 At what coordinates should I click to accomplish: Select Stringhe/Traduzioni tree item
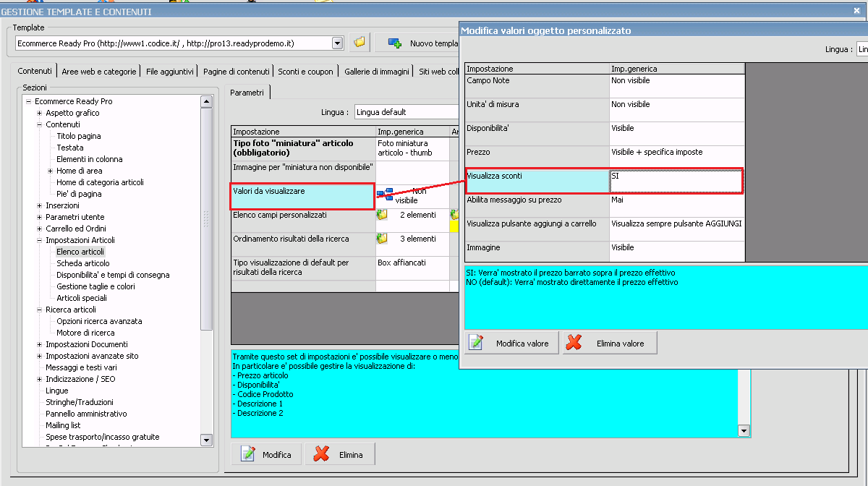pos(80,402)
